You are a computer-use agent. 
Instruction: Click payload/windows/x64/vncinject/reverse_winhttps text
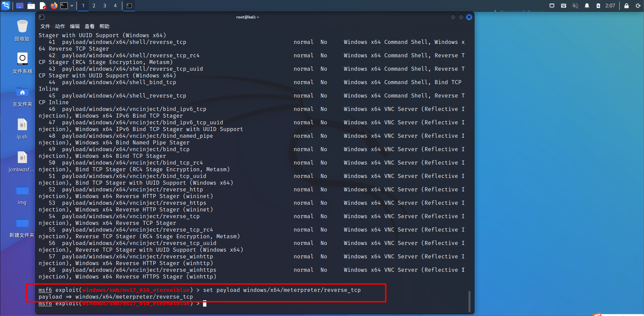(139, 270)
